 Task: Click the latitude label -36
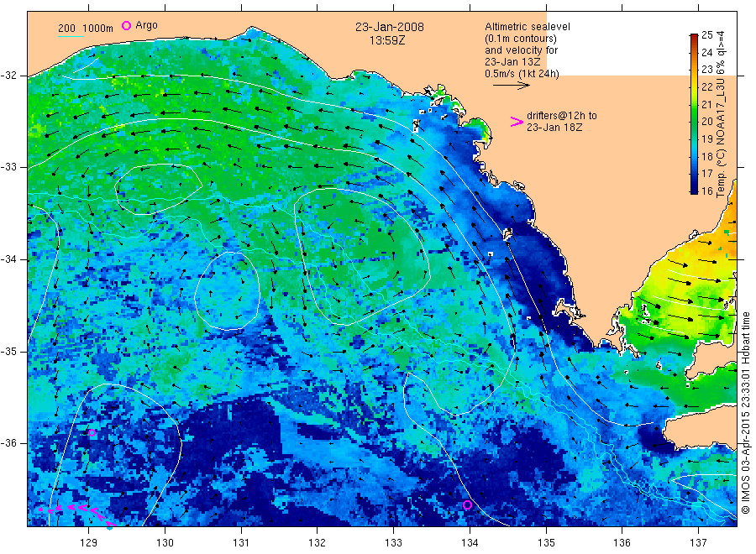(x=8, y=442)
